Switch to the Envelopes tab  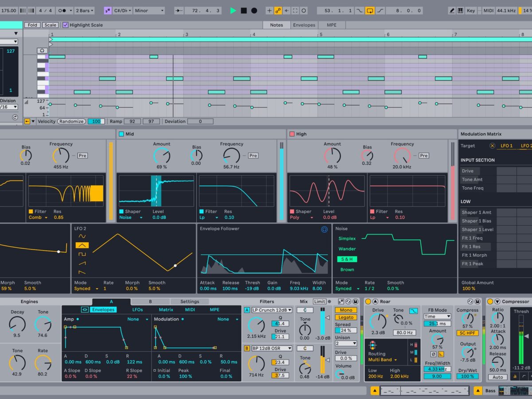point(103,309)
